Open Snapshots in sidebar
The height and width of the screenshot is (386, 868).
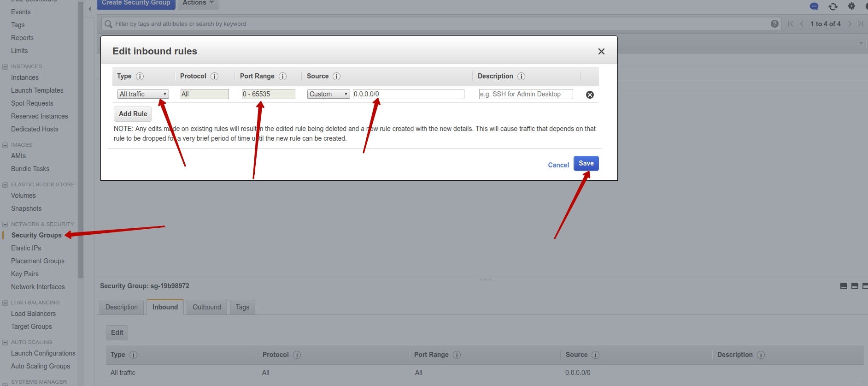(26, 208)
